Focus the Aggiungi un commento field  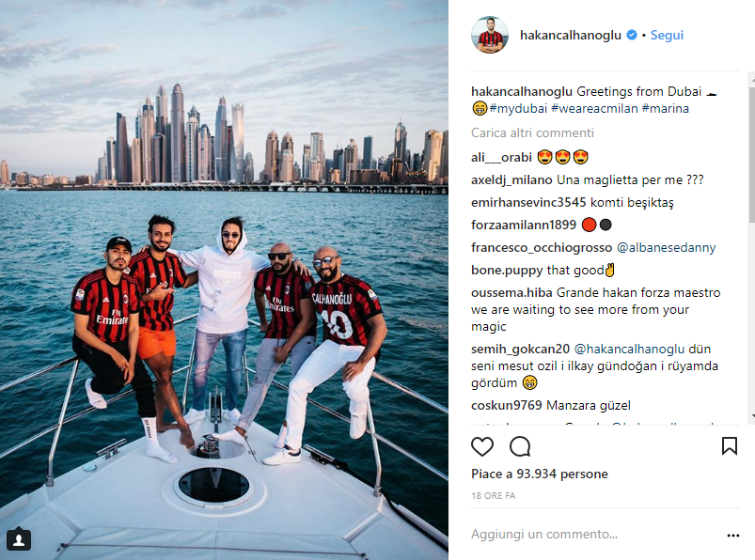point(594,535)
